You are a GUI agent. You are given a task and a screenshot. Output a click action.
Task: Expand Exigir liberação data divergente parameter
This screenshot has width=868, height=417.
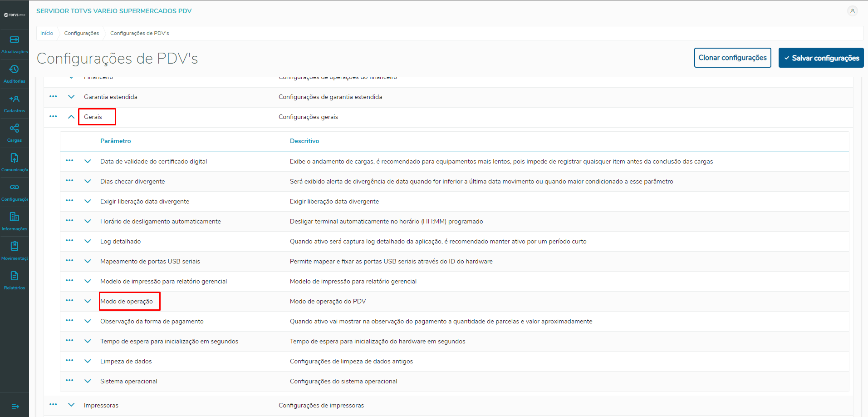click(88, 201)
